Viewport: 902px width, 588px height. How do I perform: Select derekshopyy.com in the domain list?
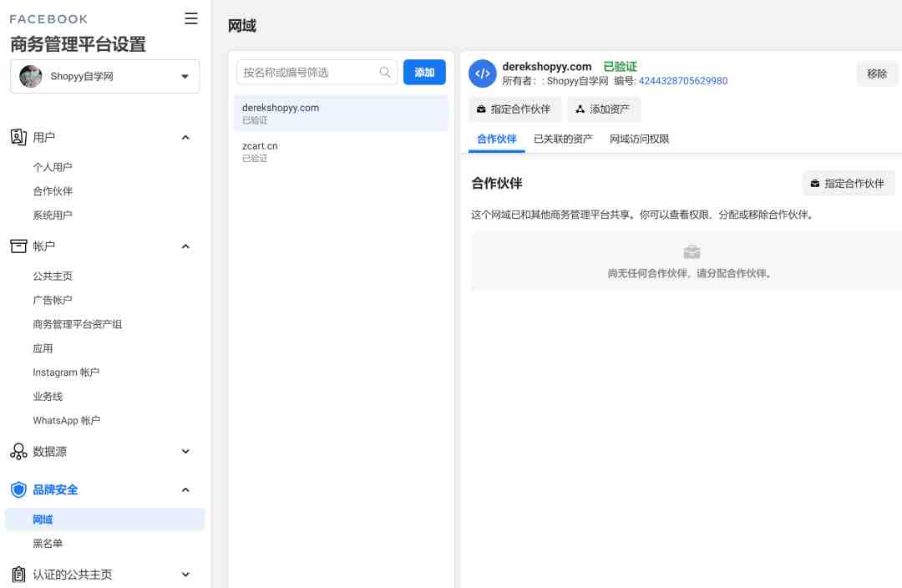pyautogui.click(x=341, y=114)
